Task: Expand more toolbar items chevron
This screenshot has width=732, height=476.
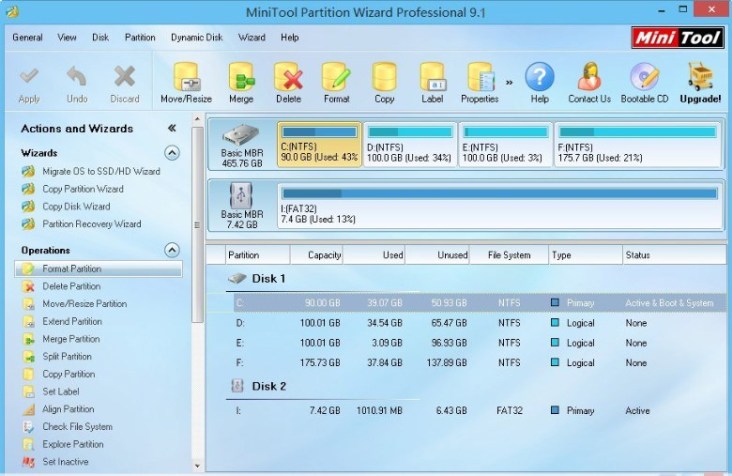Action: 509,83
